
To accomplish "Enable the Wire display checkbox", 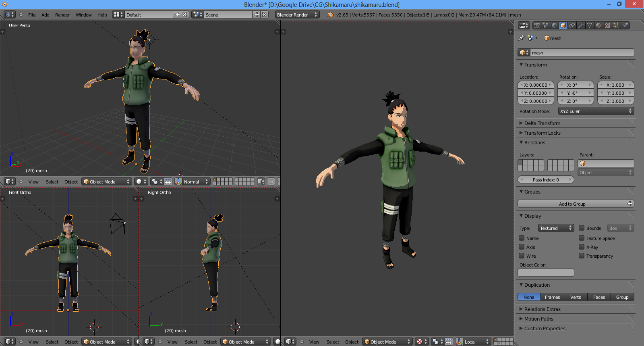I will coord(522,256).
